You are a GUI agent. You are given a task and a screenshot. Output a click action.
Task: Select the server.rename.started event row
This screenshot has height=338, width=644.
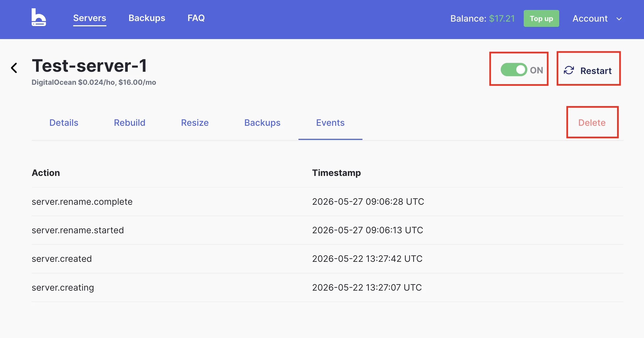click(328, 230)
